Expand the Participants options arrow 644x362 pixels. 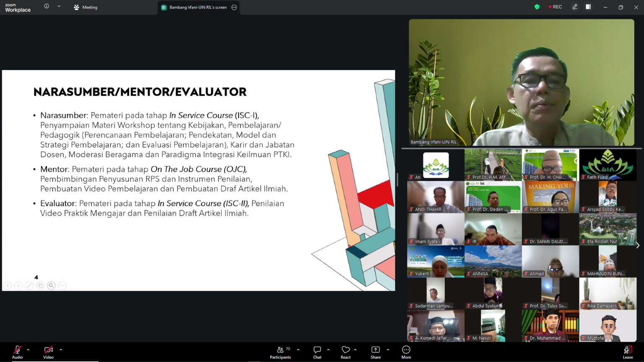(298, 349)
